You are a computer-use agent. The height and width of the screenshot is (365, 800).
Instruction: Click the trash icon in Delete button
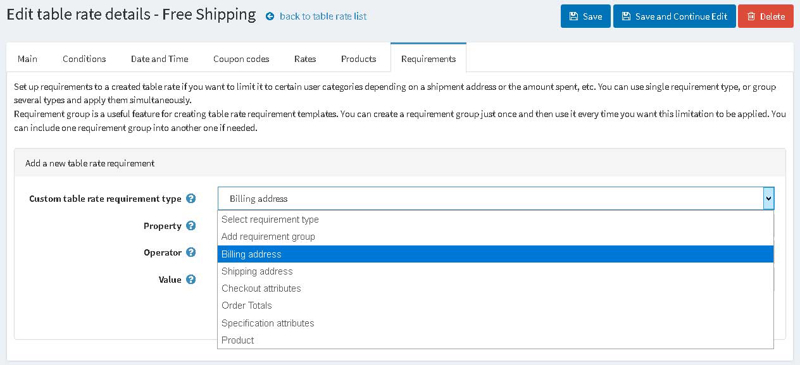(x=751, y=16)
